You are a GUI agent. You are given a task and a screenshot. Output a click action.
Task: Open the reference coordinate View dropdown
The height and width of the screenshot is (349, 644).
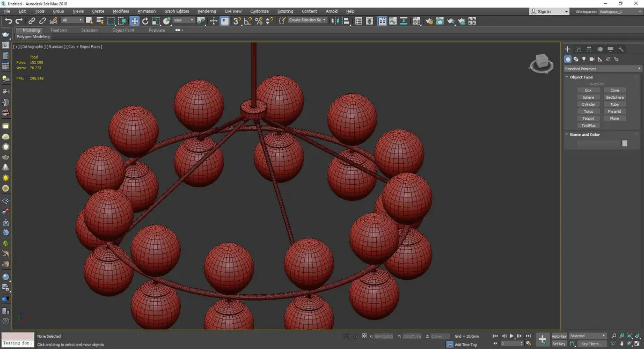(x=184, y=20)
